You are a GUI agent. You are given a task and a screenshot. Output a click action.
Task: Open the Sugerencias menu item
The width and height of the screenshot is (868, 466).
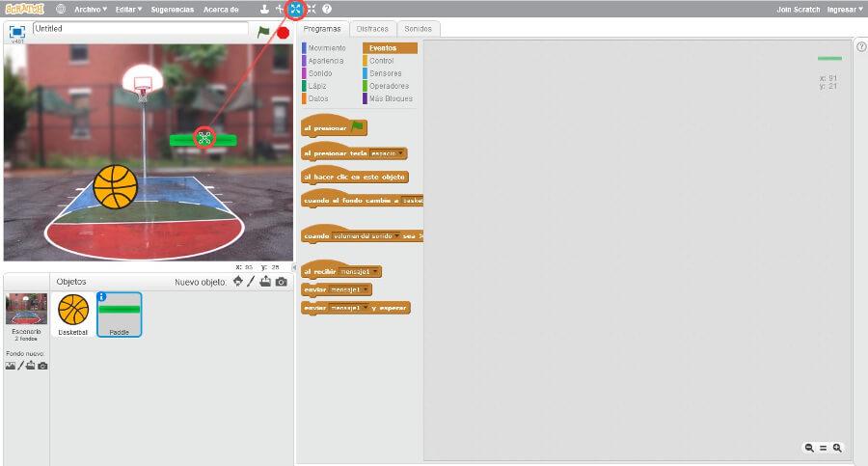tap(173, 10)
